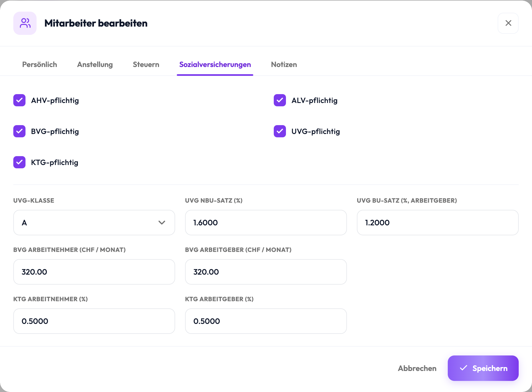Image resolution: width=532 pixels, height=392 pixels.
Task: Click the employees icon beside the dialog title
Action: pos(25,23)
